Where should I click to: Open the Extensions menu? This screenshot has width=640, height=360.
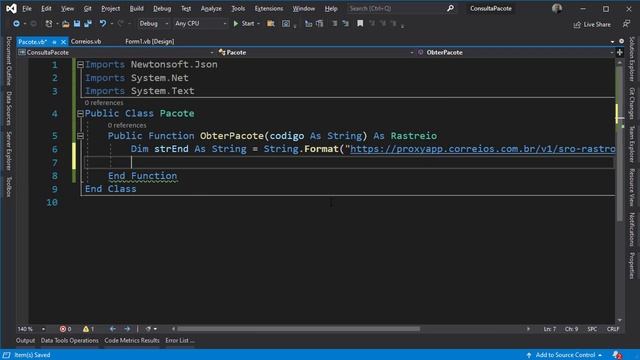click(x=269, y=8)
